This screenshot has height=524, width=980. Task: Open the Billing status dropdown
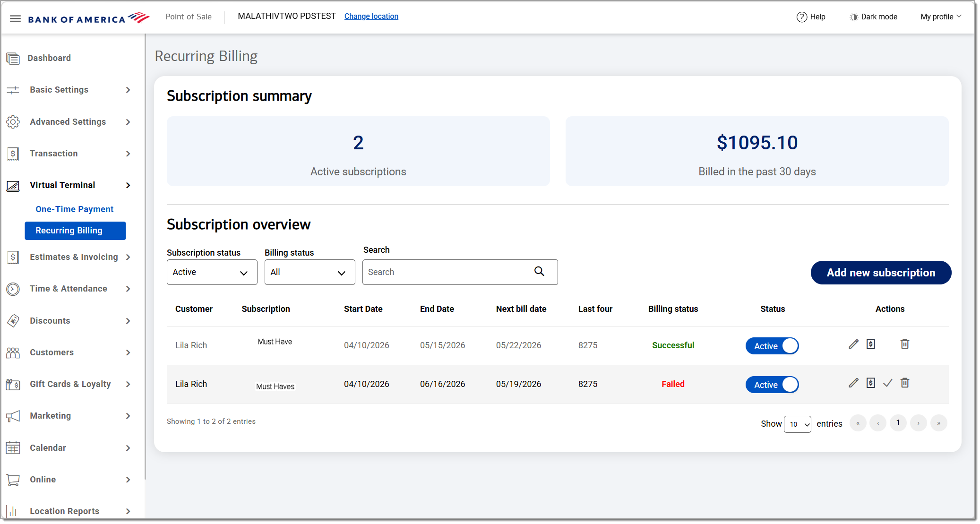309,272
